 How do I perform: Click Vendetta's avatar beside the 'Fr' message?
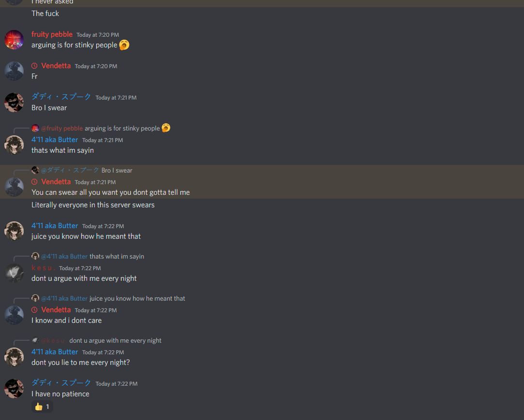coord(14,71)
